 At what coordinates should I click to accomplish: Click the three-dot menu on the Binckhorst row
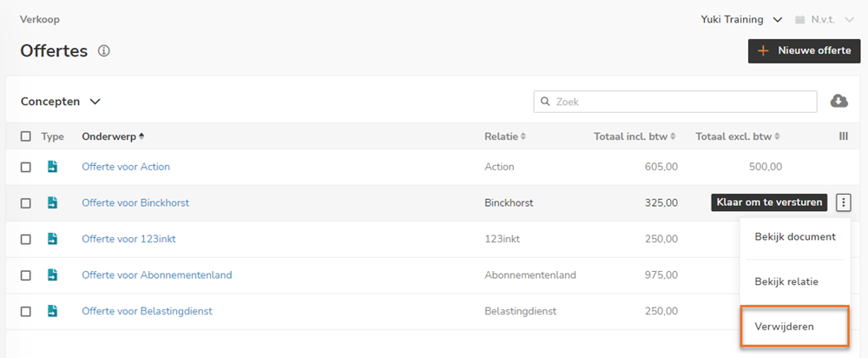point(843,202)
